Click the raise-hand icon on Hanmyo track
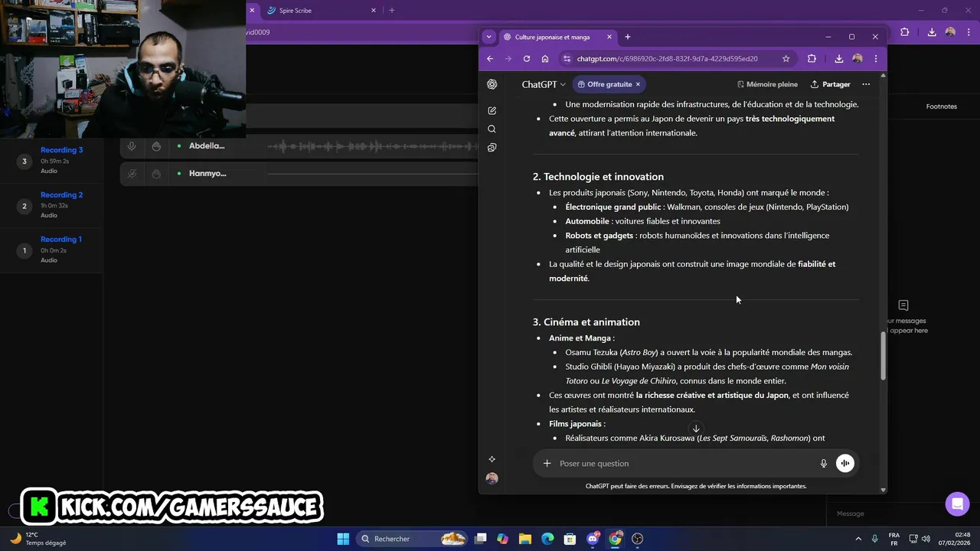 click(x=156, y=174)
